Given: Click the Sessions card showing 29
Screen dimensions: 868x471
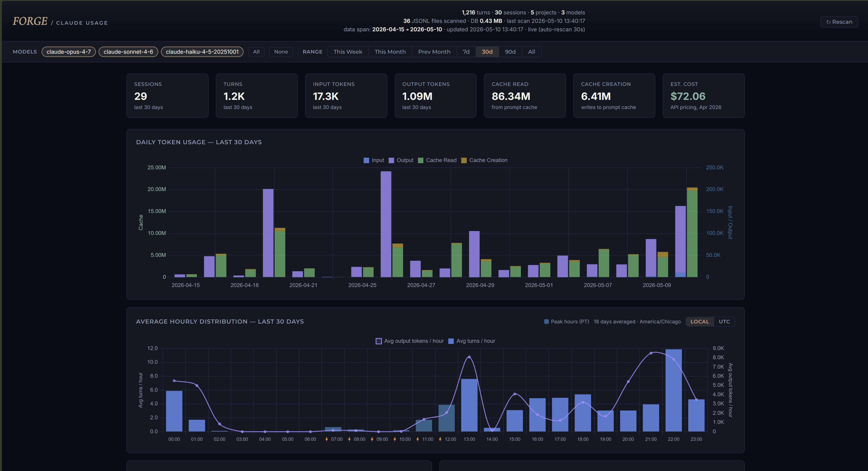Looking at the screenshot, I should point(167,96).
